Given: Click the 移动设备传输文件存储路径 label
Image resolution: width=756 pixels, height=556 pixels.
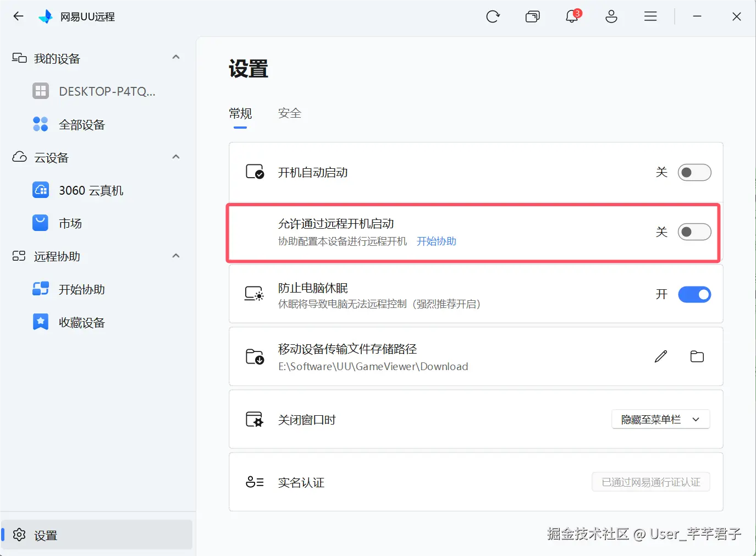Looking at the screenshot, I should pyautogui.click(x=347, y=349).
